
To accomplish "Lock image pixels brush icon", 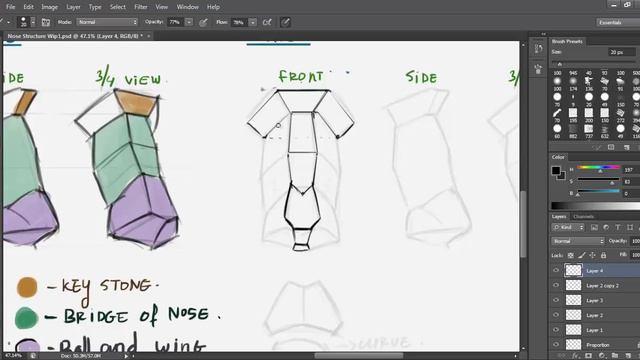I will point(582,256).
